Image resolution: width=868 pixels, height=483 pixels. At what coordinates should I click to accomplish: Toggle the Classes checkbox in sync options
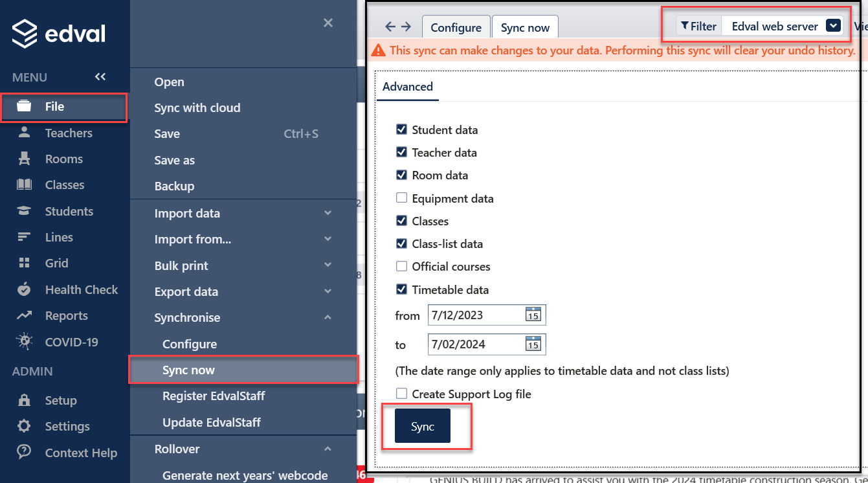point(401,221)
